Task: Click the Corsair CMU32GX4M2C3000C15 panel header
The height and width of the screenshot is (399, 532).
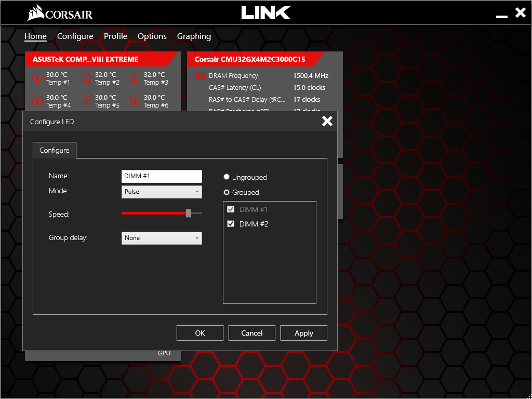Action: [255, 59]
